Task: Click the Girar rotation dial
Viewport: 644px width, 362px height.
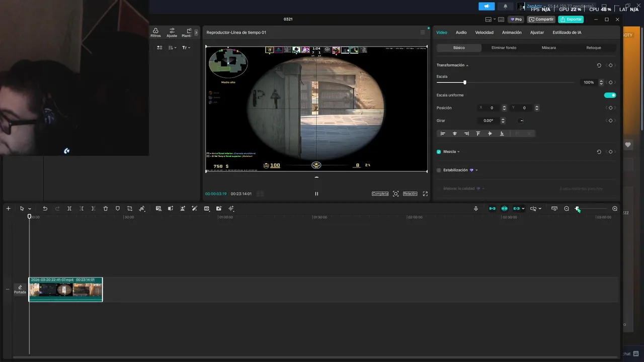Action: coord(521,121)
